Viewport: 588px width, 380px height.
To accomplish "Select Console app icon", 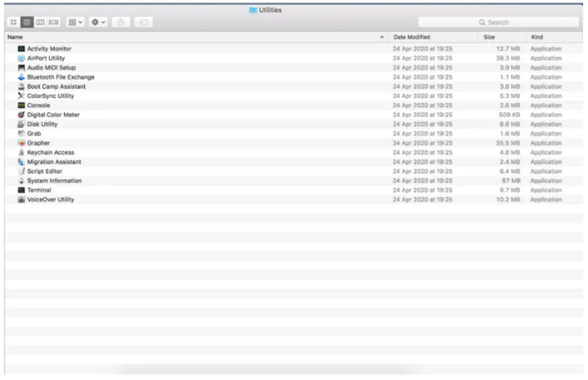I will click(21, 105).
